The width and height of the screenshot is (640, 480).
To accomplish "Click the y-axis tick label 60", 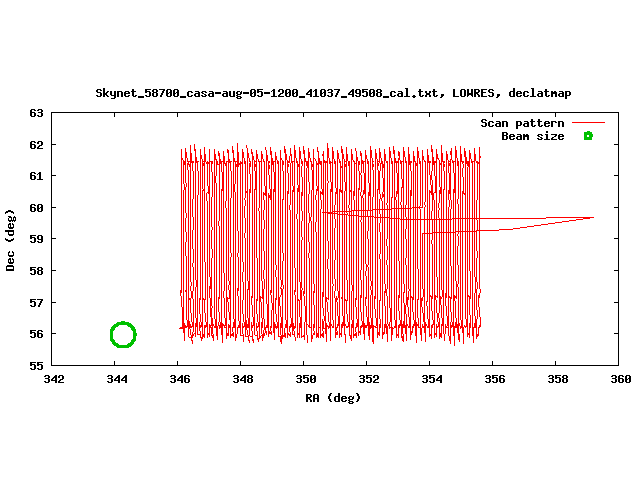I will pos(36,208).
